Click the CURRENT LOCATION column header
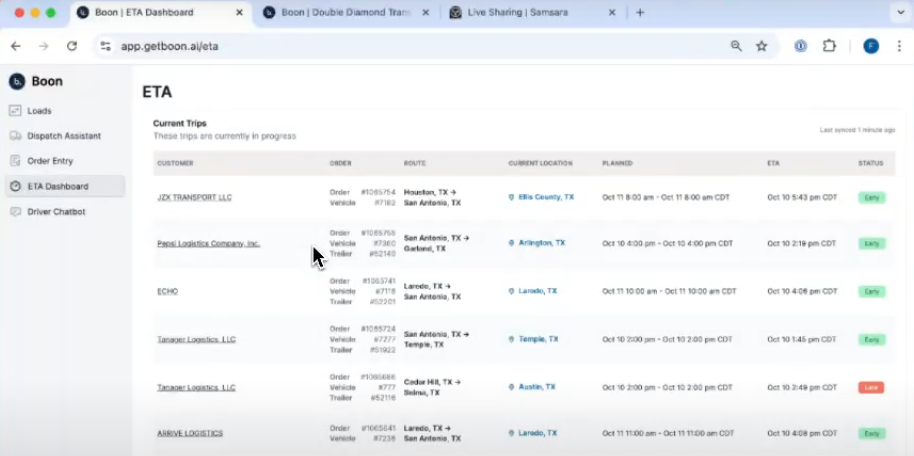This screenshot has height=456, width=914. pos(540,163)
